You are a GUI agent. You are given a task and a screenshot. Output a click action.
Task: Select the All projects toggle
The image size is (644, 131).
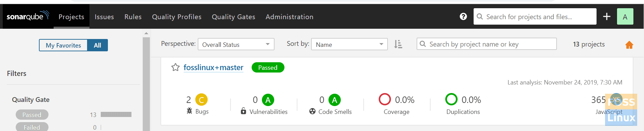click(98, 45)
